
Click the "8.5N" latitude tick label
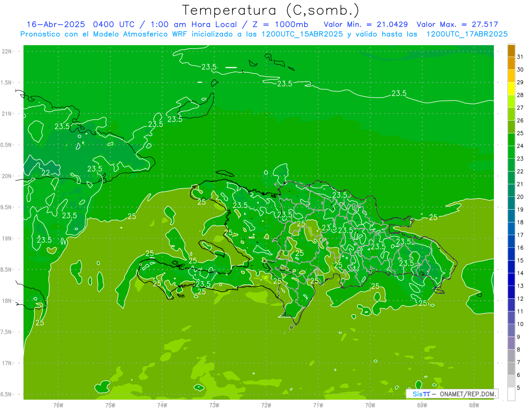click(x=7, y=270)
